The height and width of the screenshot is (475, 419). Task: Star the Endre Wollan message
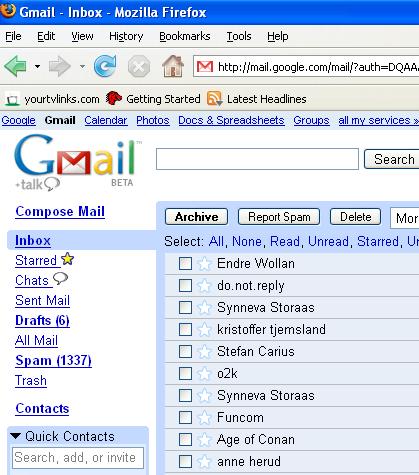(204, 264)
